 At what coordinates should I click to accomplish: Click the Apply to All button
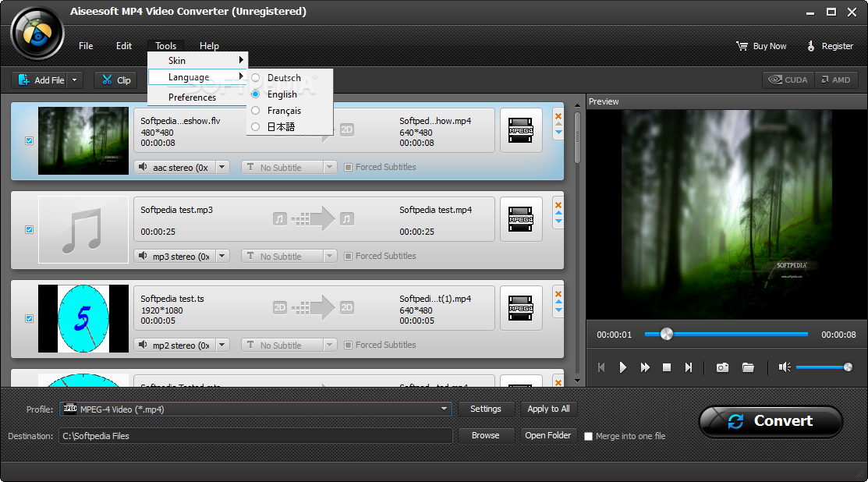pos(548,409)
